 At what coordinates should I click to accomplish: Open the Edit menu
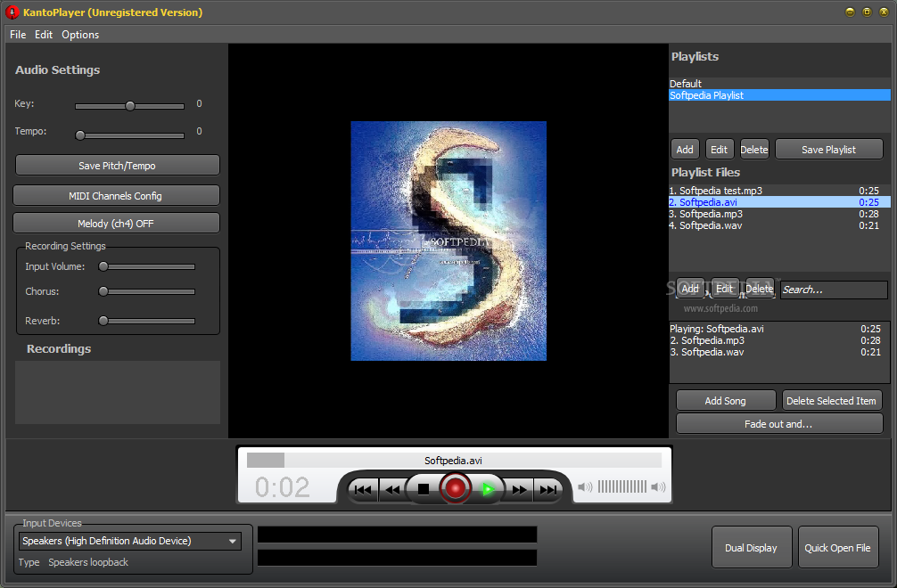pos(44,34)
